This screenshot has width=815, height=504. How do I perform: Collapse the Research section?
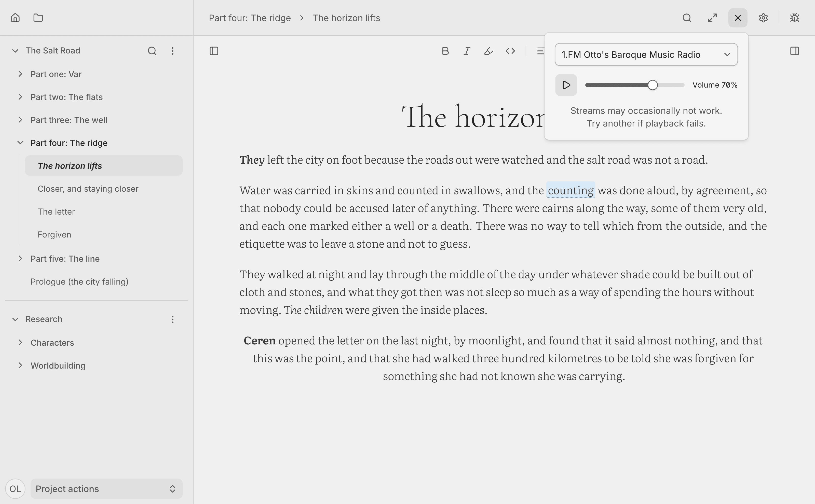(x=15, y=319)
